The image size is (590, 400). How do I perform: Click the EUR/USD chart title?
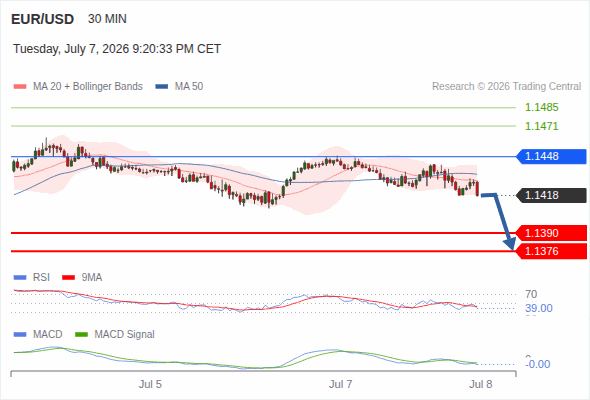pos(43,19)
